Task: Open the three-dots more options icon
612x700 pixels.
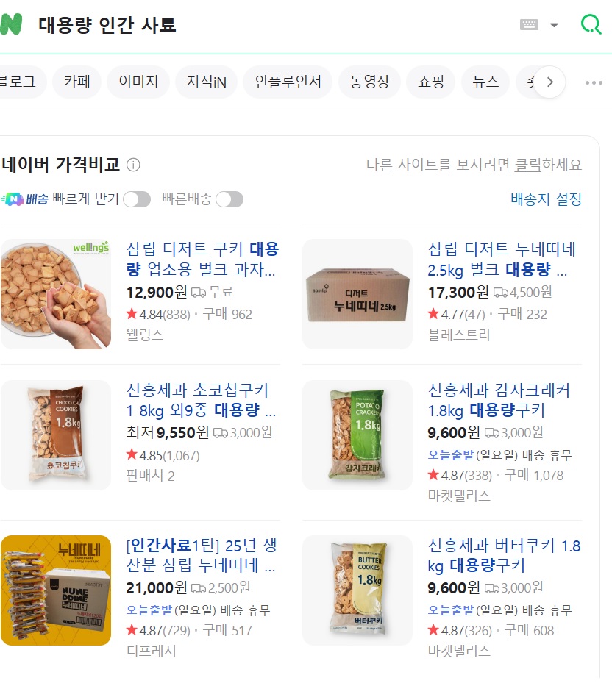Action: point(594,82)
